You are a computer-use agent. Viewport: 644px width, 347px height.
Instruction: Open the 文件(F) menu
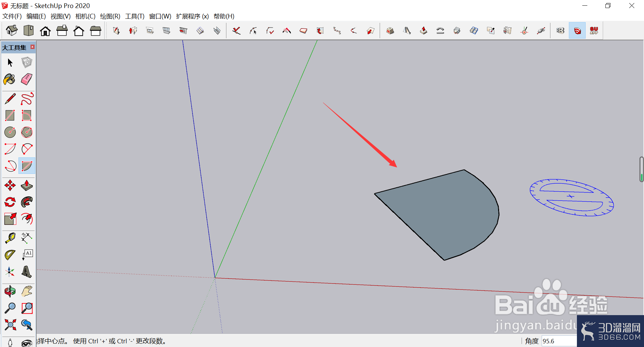point(12,16)
